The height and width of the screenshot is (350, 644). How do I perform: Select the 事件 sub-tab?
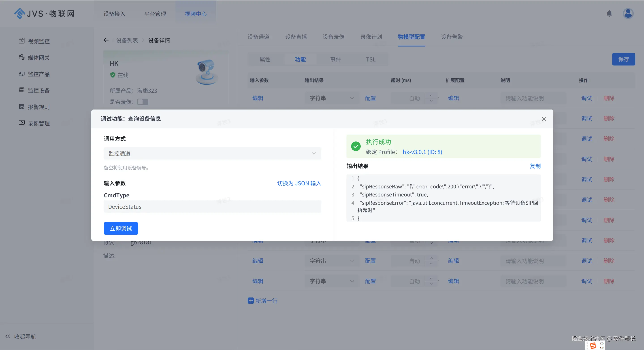(x=335, y=59)
